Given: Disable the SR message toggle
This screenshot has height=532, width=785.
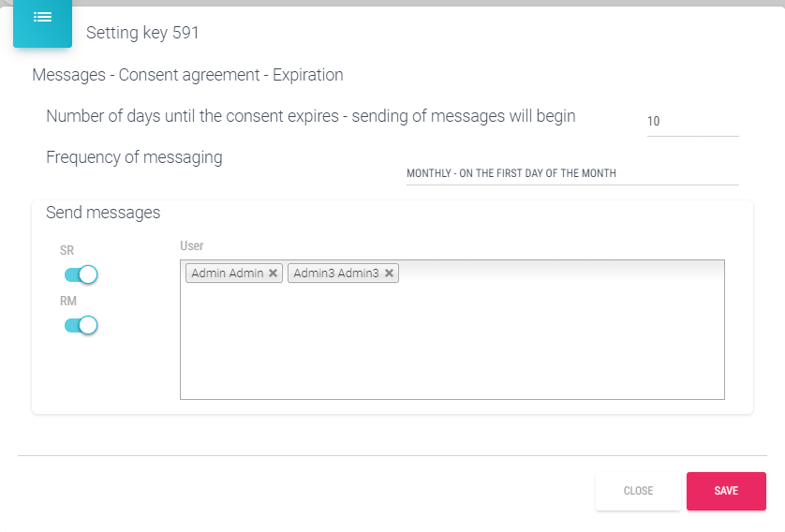Looking at the screenshot, I should [x=81, y=274].
